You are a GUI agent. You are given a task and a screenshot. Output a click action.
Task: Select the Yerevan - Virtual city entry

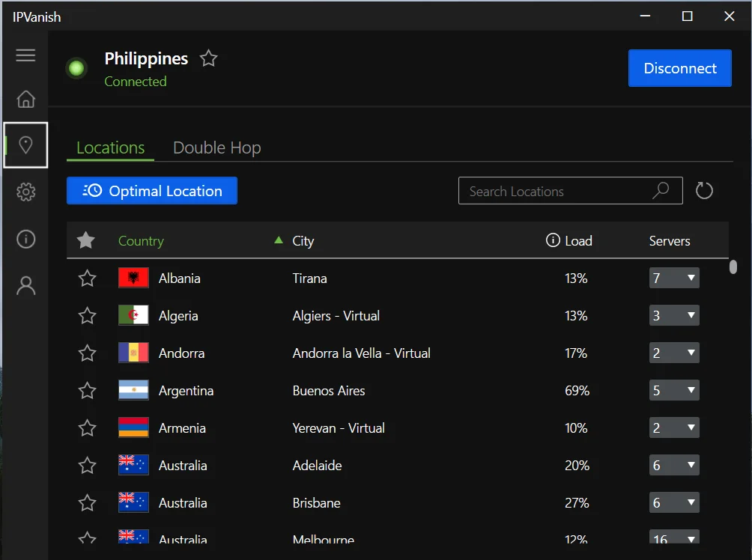[339, 428]
